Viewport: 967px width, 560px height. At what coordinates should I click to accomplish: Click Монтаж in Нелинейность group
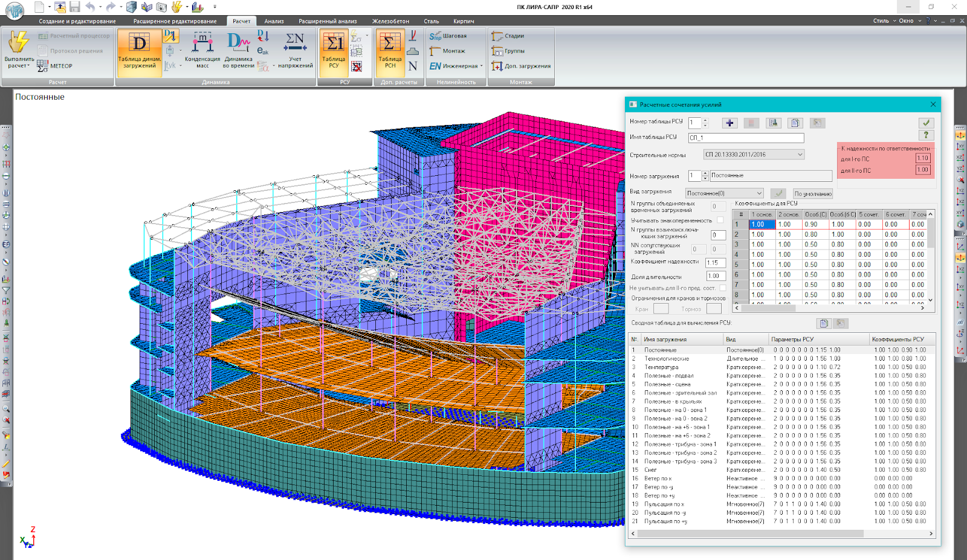click(447, 51)
